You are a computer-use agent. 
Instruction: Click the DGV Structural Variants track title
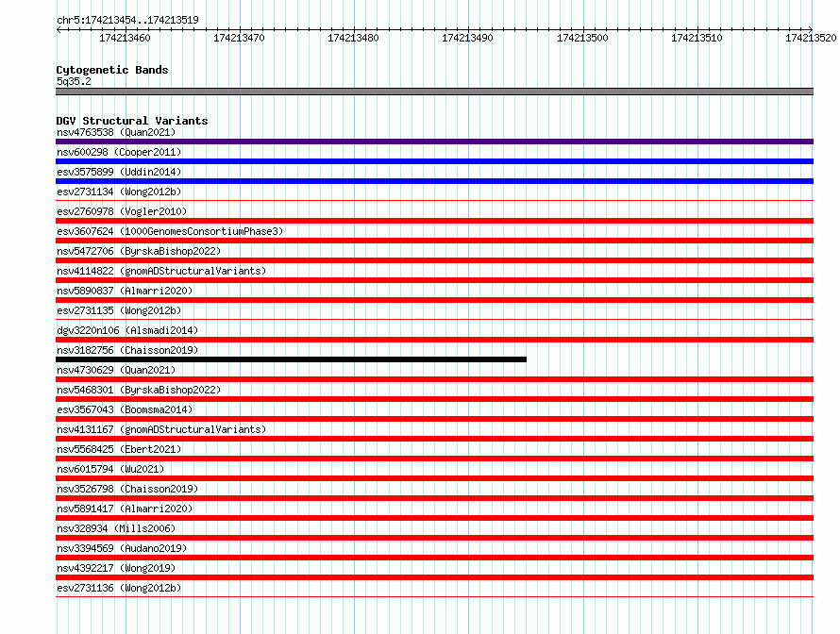click(x=132, y=121)
